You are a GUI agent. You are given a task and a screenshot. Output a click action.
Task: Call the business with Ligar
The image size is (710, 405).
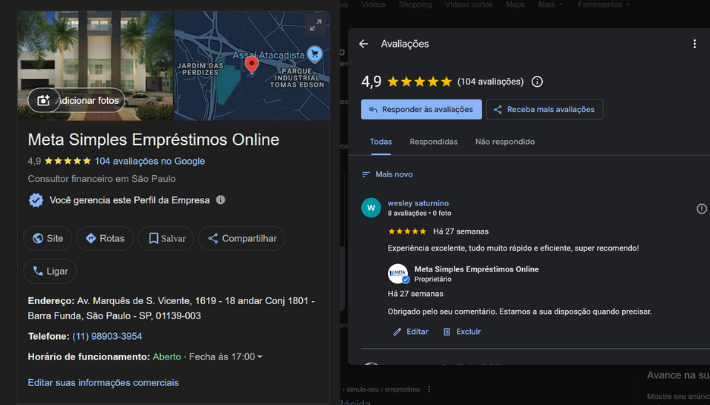click(x=50, y=271)
